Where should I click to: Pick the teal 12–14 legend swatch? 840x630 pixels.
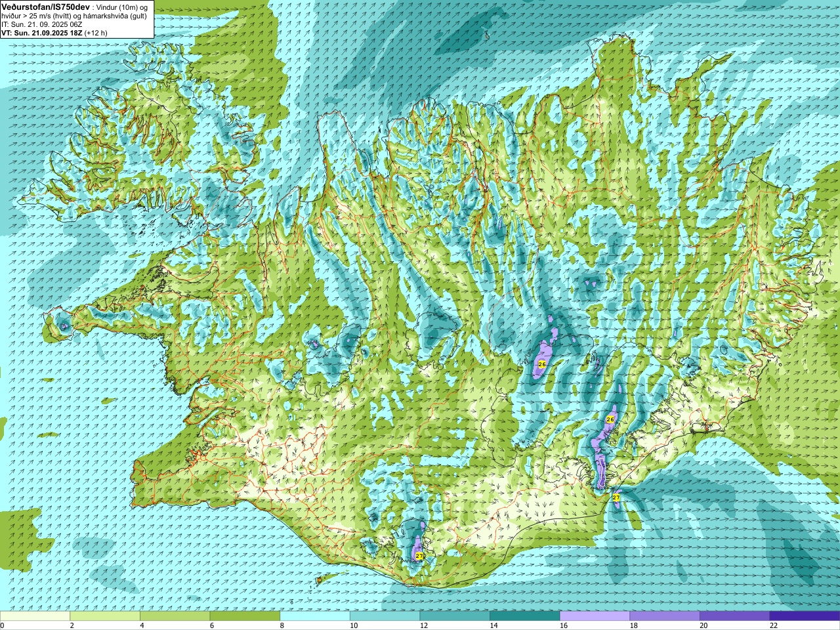[455, 616]
